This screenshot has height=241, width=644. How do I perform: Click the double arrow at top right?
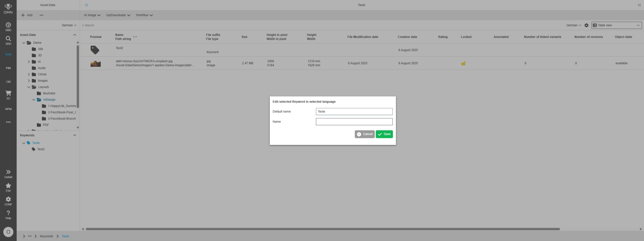coord(639,5)
